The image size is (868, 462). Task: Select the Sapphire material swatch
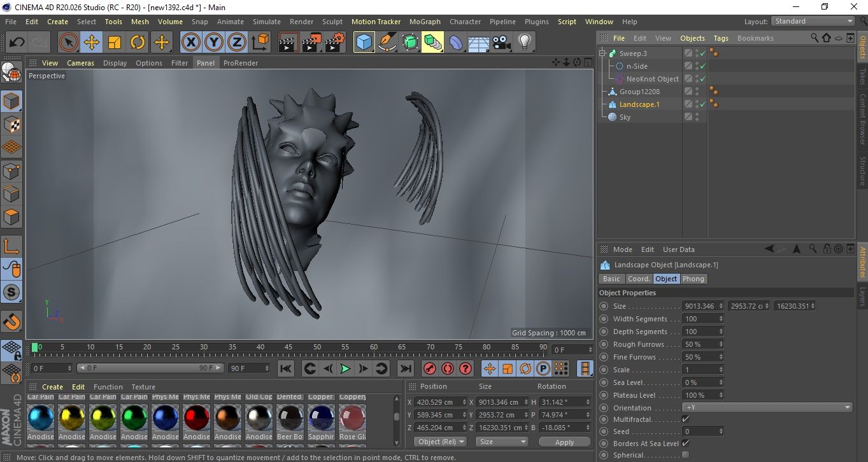tap(322, 417)
